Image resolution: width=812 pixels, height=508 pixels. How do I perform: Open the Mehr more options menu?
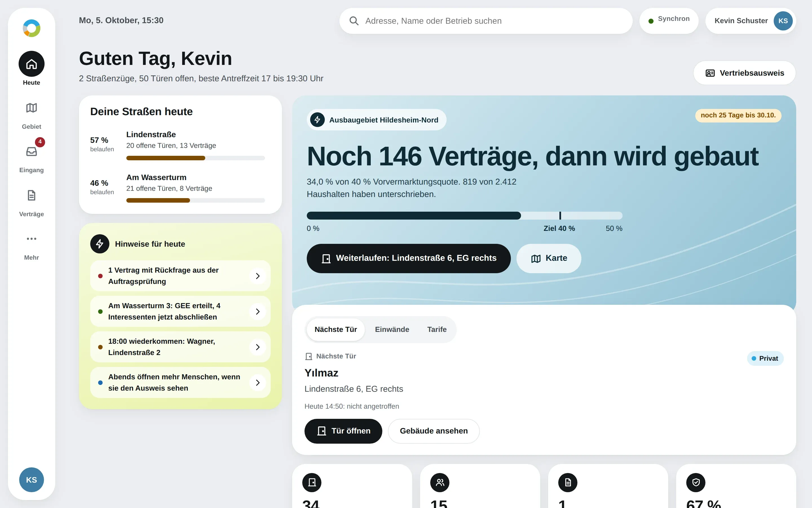(32, 246)
